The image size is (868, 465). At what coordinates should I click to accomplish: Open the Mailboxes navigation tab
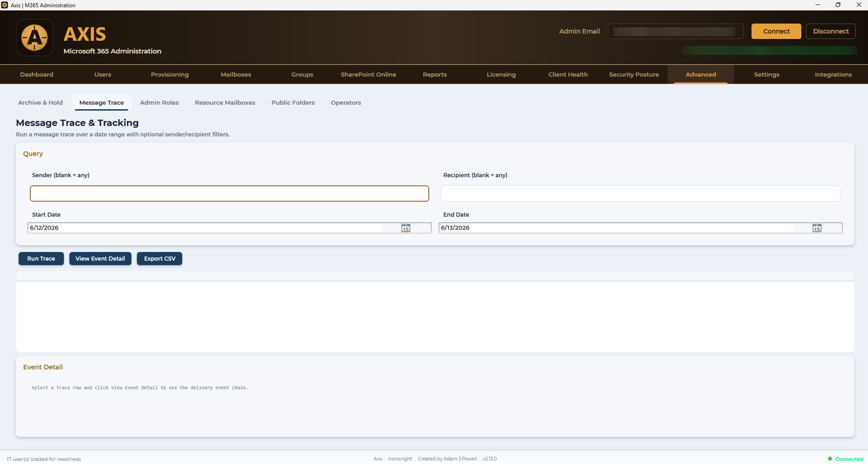coord(236,75)
